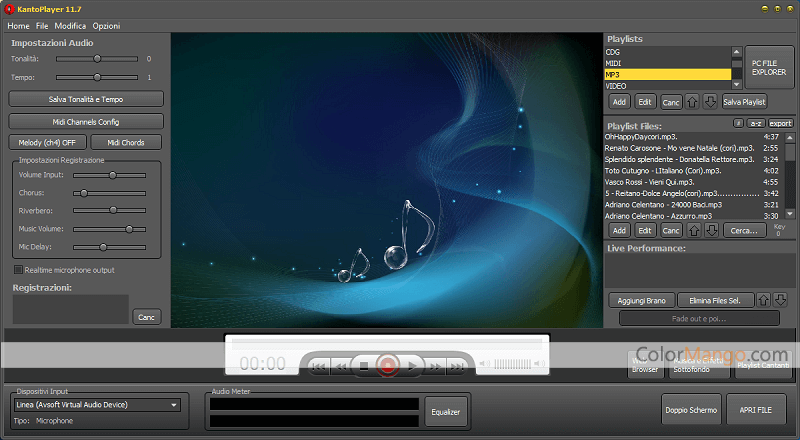
Task: Open the Modifica menu
Action: point(70,26)
